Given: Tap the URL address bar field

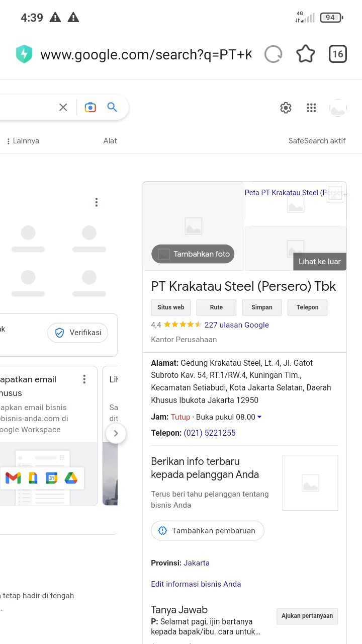Looking at the screenshot, I should tap(146, 54).
